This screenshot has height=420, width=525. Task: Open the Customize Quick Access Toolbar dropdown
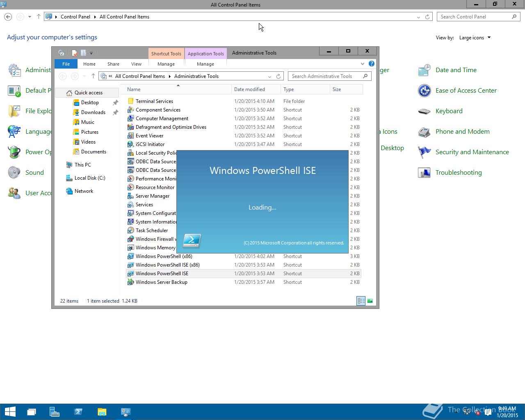coord(91,53)
